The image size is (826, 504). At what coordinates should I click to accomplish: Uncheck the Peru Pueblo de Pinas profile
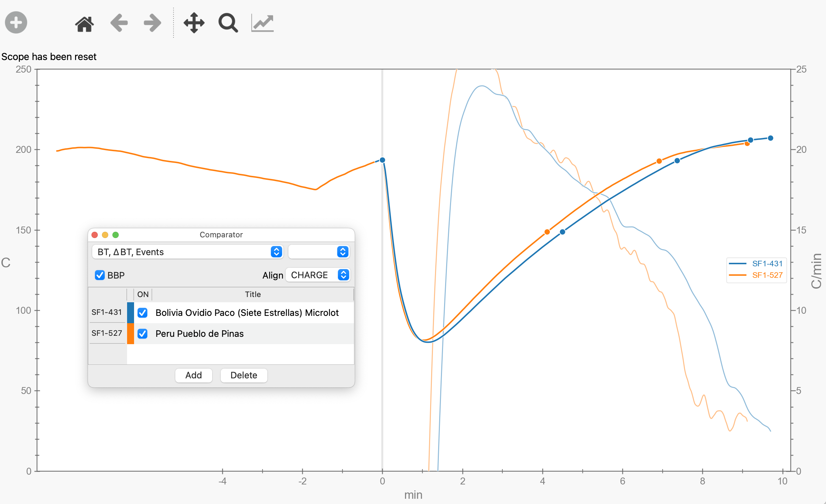[142, 334]
